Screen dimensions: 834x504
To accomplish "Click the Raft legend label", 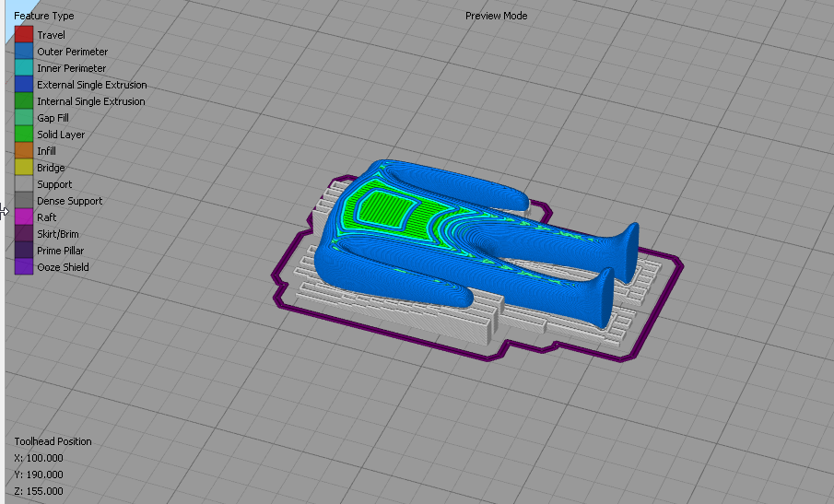I will [46, 217].
